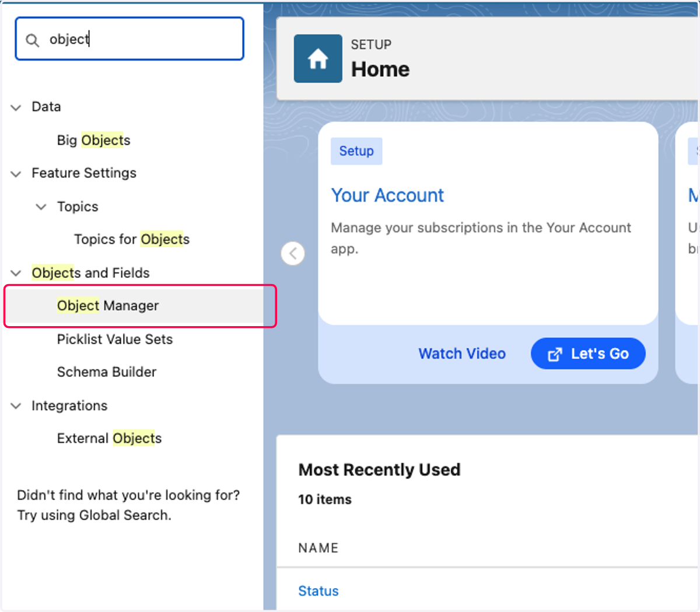The image size is (700, 612).
Task: Select the Objects and Fields heading
Action: click(90, 272)
